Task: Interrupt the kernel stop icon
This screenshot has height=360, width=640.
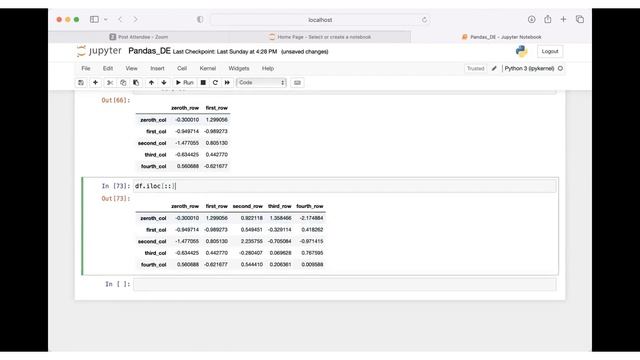Action: [x=203, y=82]
